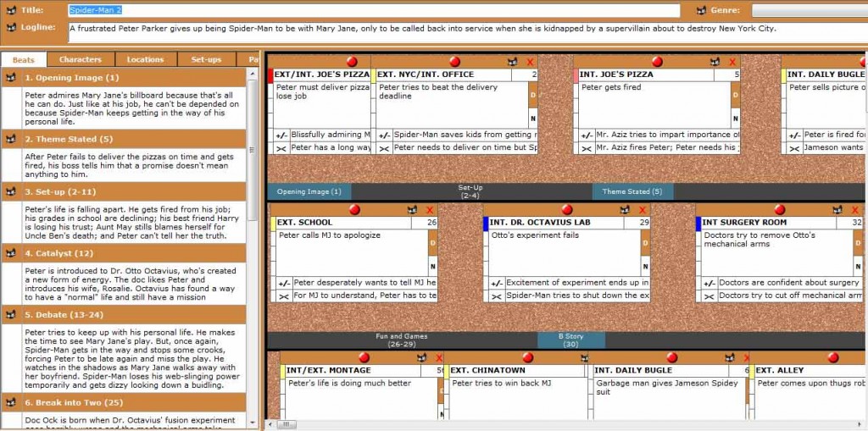This screenshot has width=868, height=431.
Task: Click the B Story (30) board marker
Action: [571, 340]
